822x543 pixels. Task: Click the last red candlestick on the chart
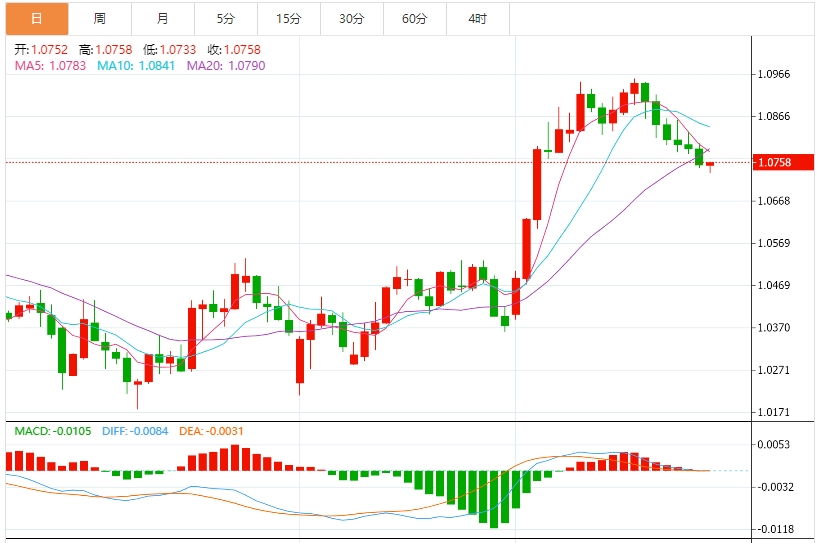point(710,166)
